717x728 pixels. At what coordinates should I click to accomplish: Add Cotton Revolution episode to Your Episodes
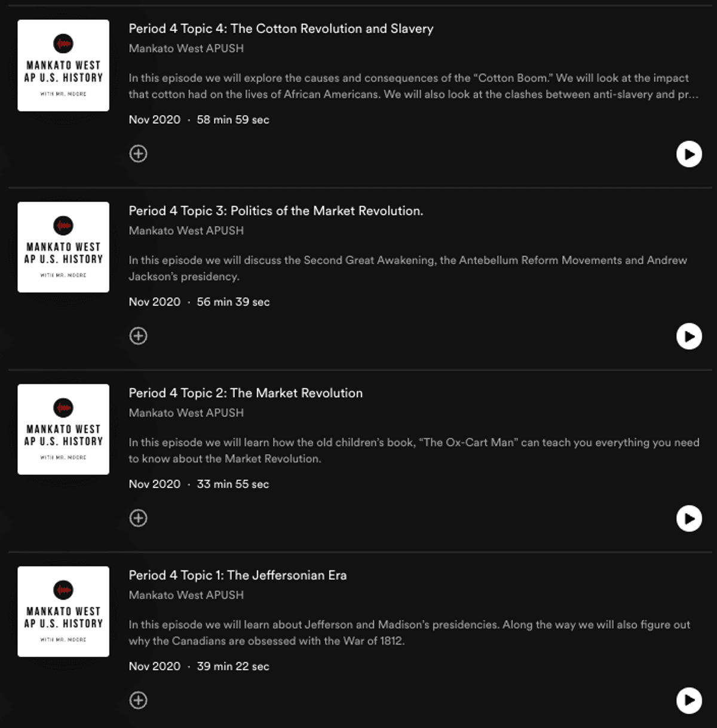coord(138,153)
